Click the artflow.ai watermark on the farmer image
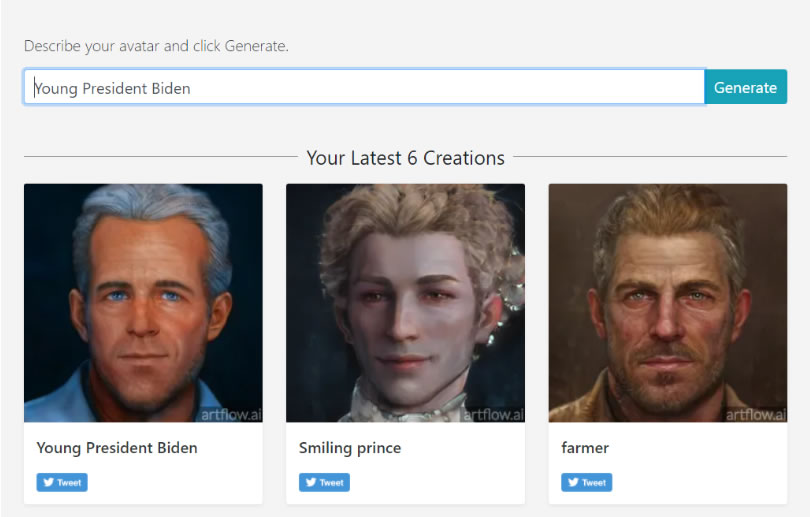 point(754,415)
